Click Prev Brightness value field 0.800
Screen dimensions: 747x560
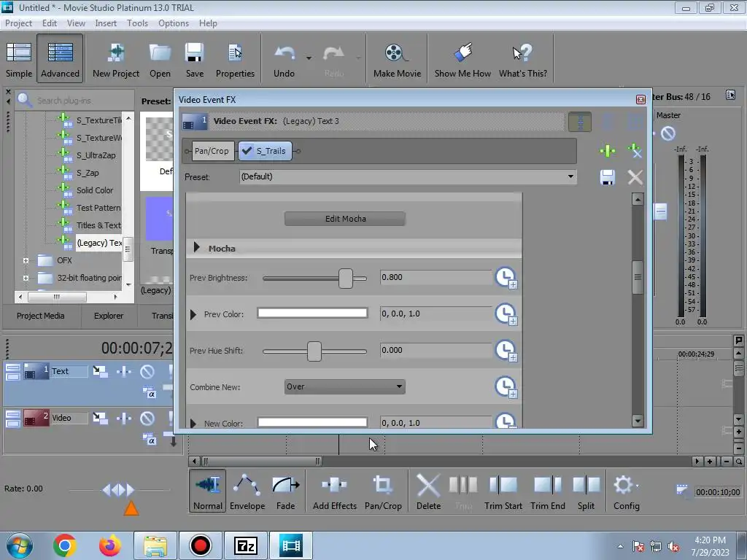436,277
